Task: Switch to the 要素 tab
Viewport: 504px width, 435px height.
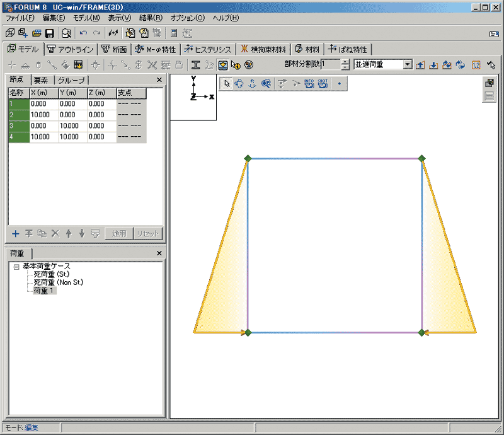Action: pos(41,80)
